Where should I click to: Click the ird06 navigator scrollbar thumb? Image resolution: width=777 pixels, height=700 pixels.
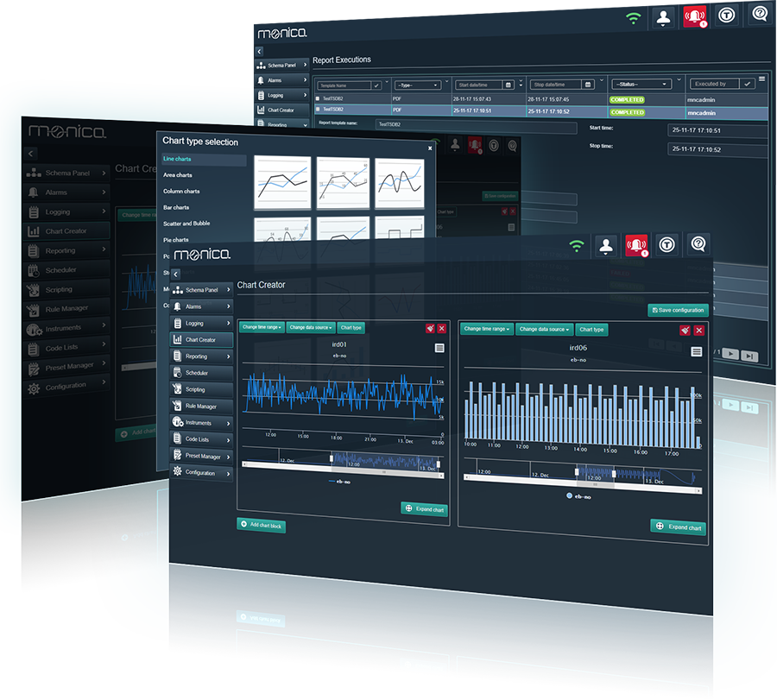pyautogui.click(x=595, y=485)
